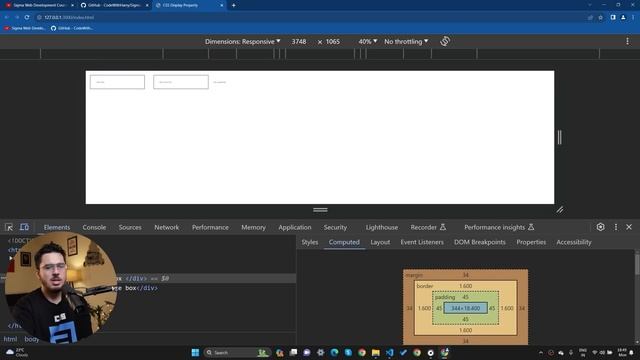Activate the inspect element picker icon
640x360 pixels.
(9, 227)
